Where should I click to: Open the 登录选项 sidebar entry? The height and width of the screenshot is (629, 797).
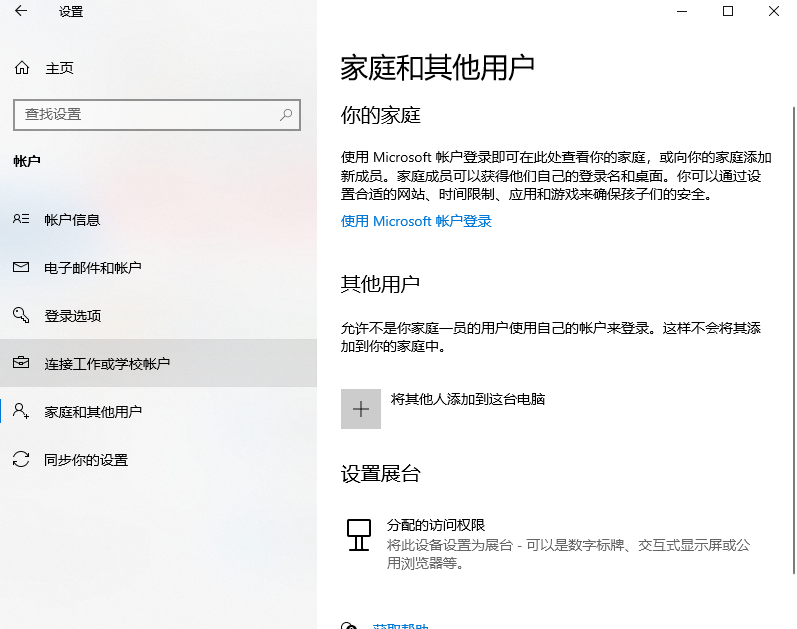[x=73, y=316]
